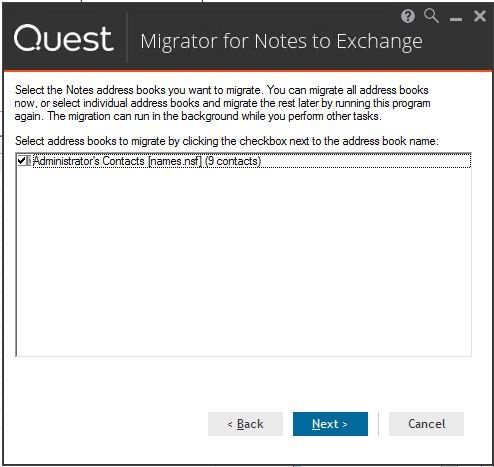Click the Migrator for Notes to Exchange title
Image resolution: width=494 pixels, height=467 pixels.
(x=281, y=42)
